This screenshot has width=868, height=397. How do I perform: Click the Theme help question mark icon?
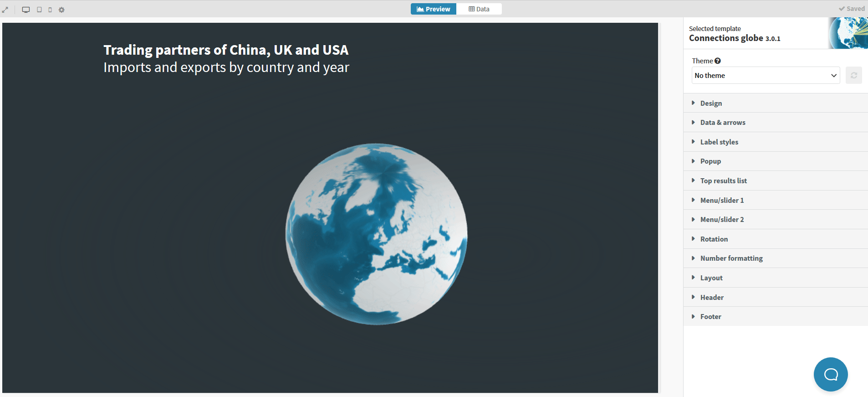[718, 61]
